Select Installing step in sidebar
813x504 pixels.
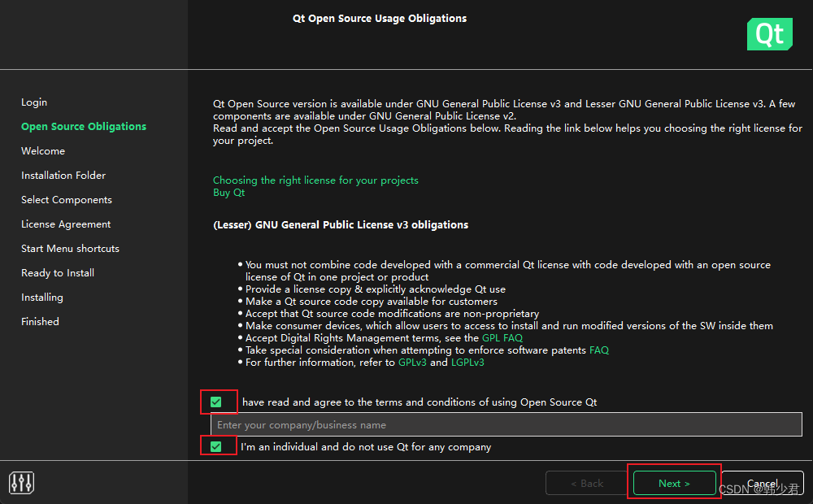point(42,297)
